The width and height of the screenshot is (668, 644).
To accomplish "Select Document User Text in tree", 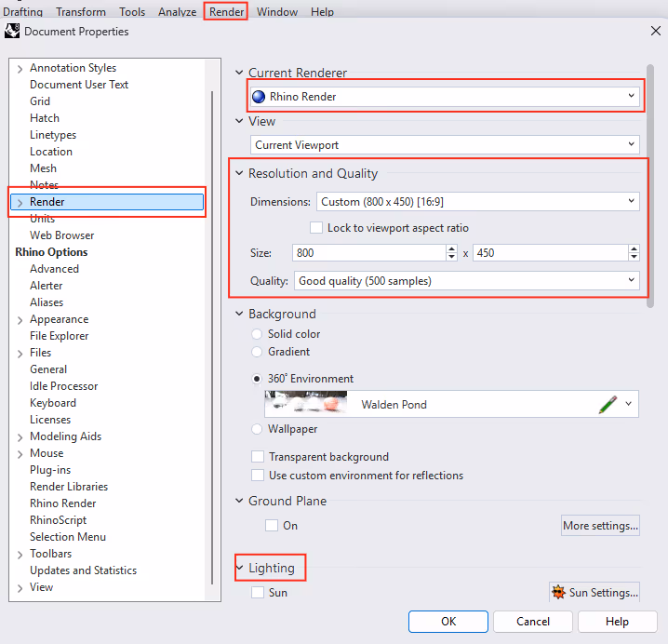I will (x=79, y=85).
